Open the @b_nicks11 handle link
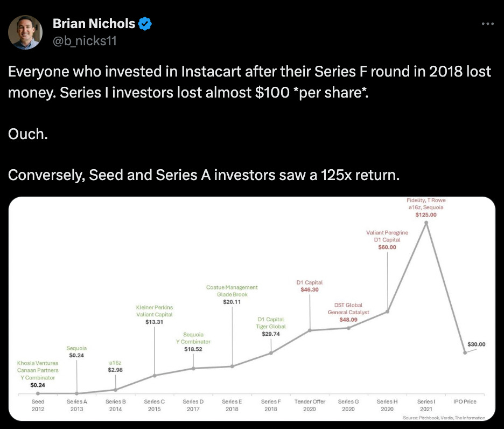The height and width of the screenshot is (429, 504). 85,41
